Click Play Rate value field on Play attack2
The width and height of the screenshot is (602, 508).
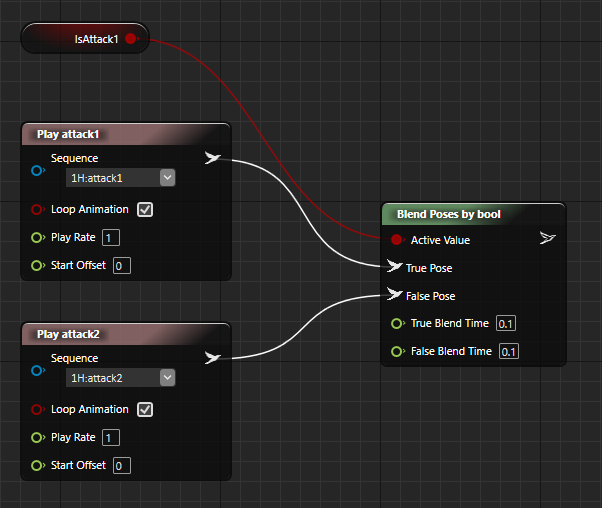[111, 438]
